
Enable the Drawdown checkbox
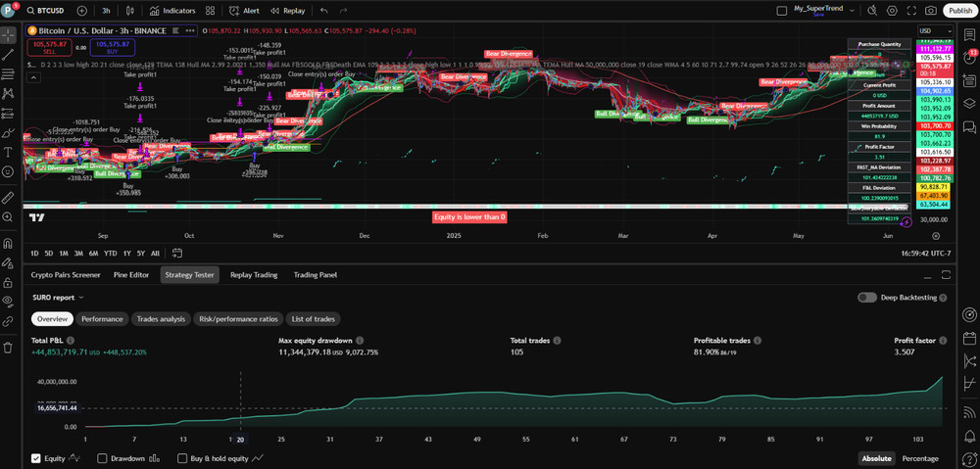tap(103, 458)
